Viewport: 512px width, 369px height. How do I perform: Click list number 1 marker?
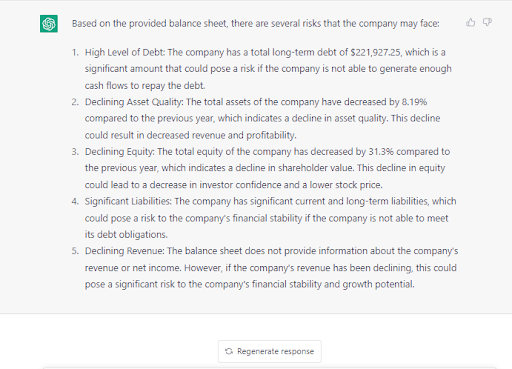tap(76, 52)
